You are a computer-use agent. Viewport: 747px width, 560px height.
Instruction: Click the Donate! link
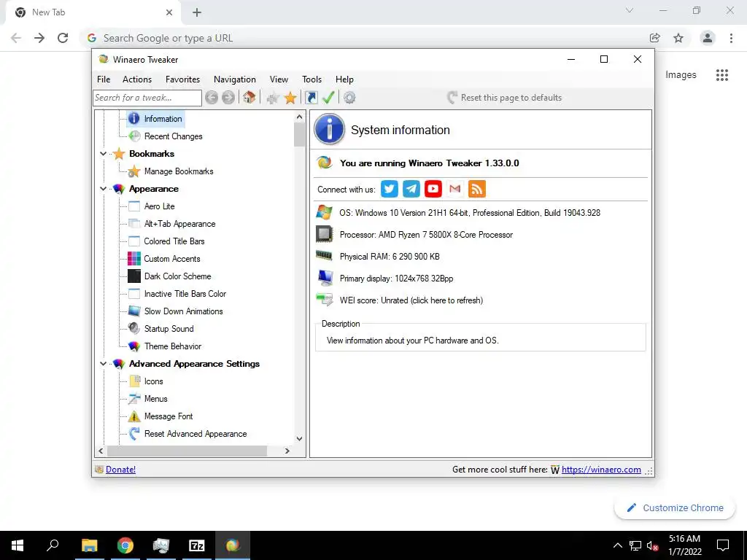[120, 470]
